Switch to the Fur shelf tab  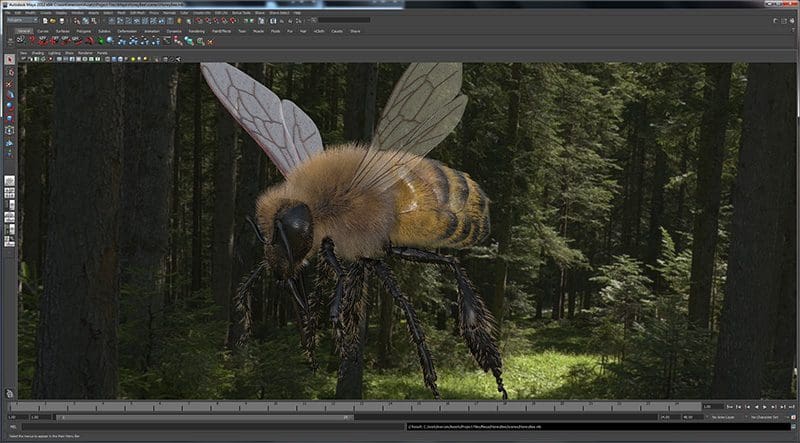290,31
